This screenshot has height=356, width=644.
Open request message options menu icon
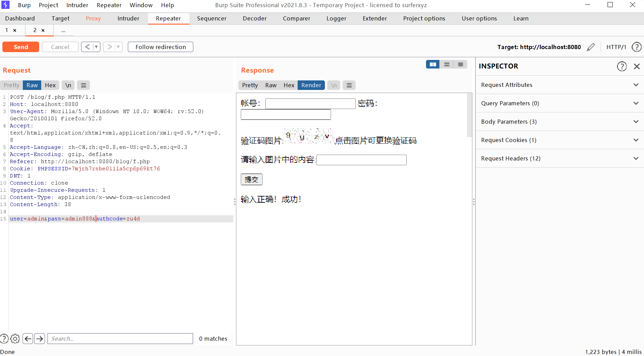[x=83, y=85]
